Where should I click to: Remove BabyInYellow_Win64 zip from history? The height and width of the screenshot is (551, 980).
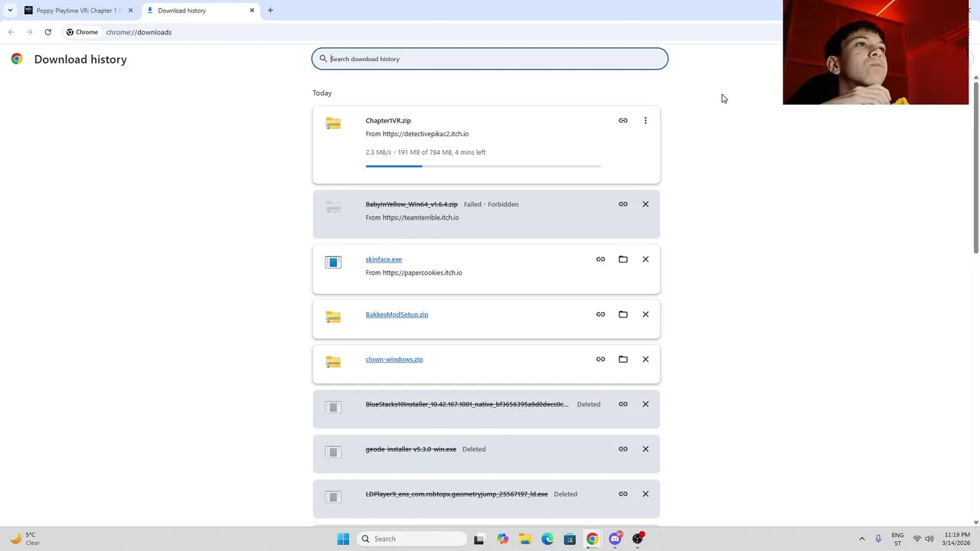click(x=645, y=204)
